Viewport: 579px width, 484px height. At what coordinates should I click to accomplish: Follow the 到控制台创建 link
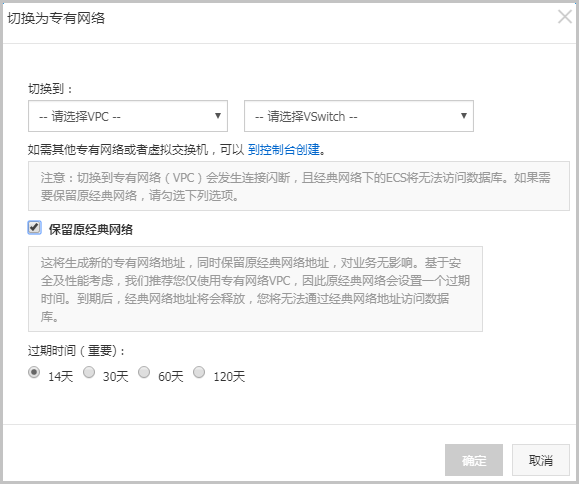284,150
